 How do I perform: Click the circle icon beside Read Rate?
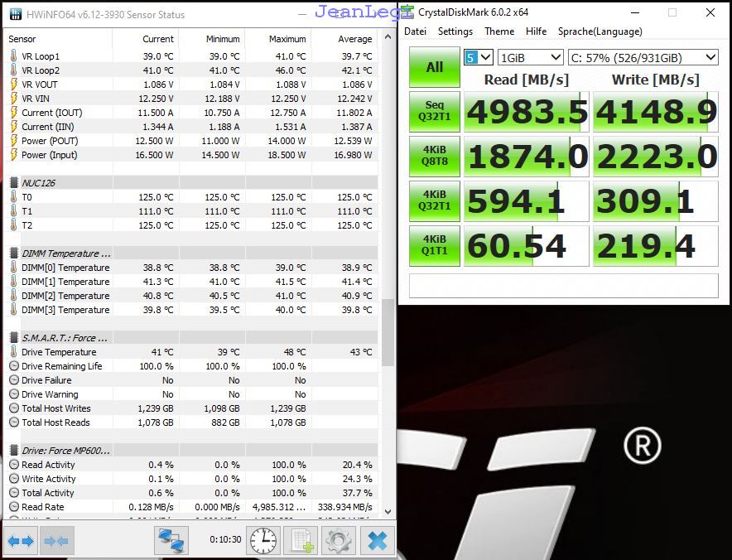pyautogui.click(x=14, y=507)
